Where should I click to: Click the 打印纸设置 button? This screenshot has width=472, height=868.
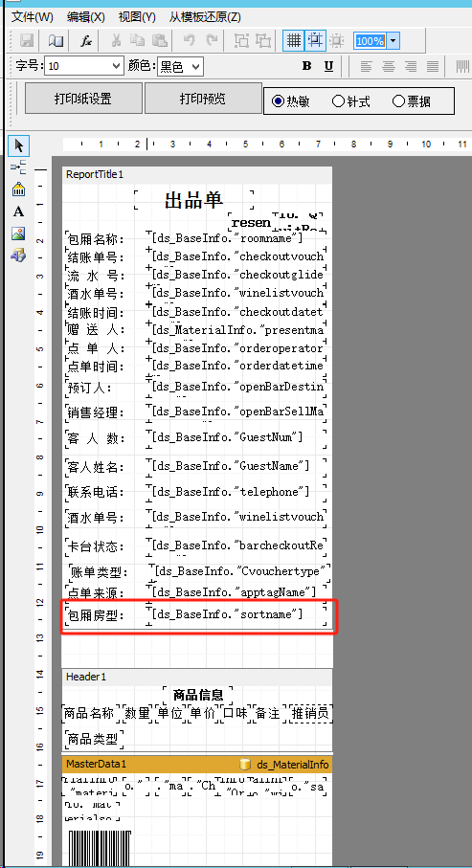(83, 99)
